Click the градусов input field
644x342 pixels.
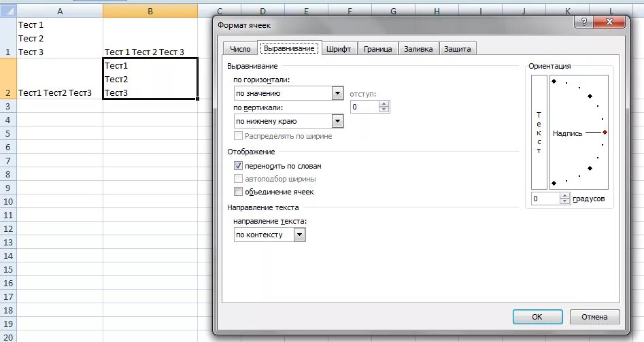[546, 199]
